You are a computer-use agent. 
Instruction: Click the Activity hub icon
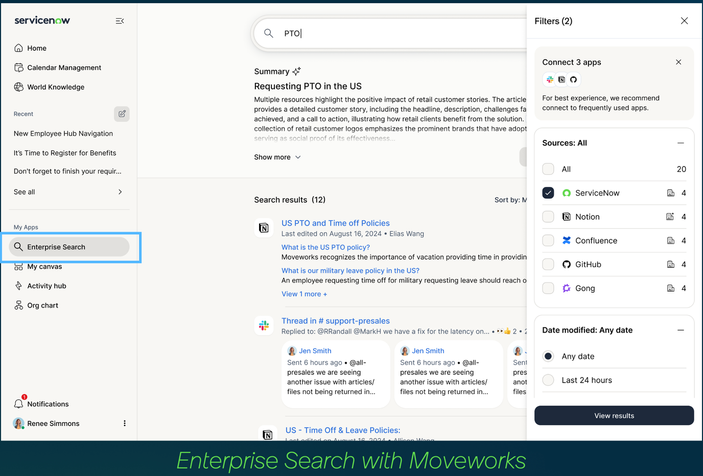(x=18, y=286)
